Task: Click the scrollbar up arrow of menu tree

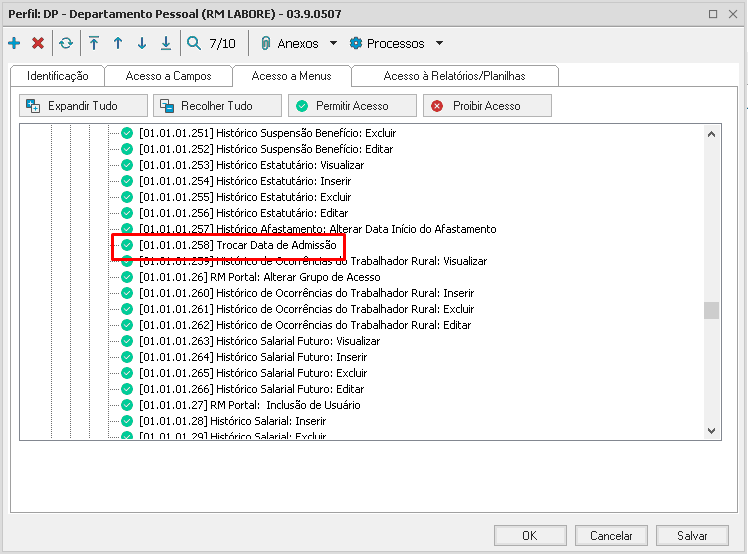Action: coord(711,134)
